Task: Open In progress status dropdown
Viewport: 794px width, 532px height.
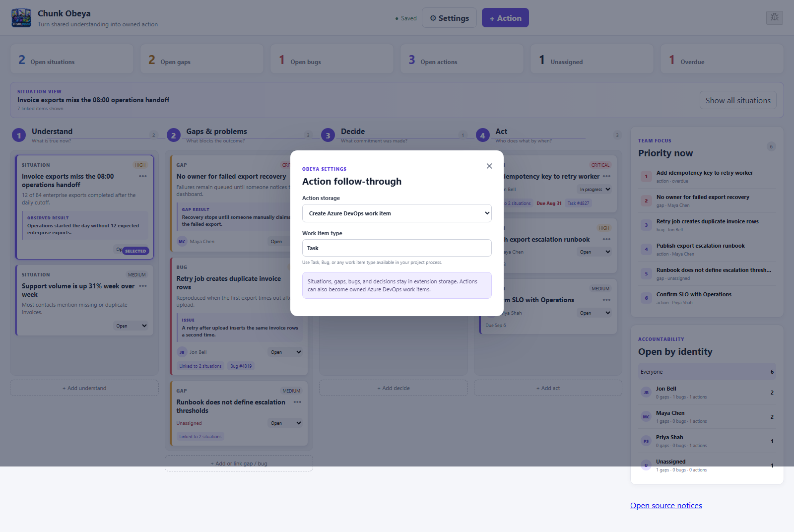Action: click(595, 190)
